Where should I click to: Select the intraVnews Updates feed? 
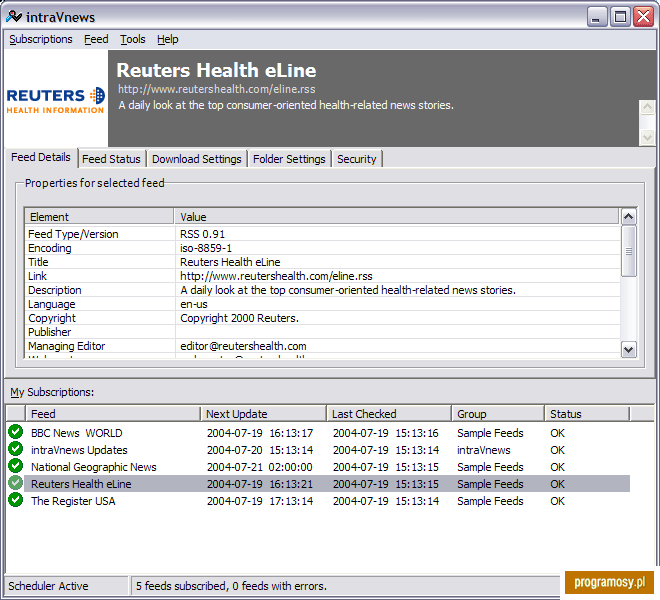click(79, 450)
